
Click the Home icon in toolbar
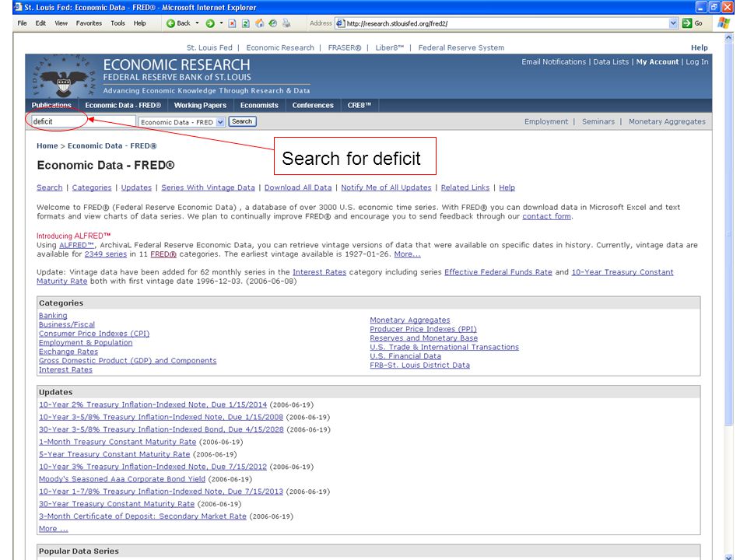(260, 23)
